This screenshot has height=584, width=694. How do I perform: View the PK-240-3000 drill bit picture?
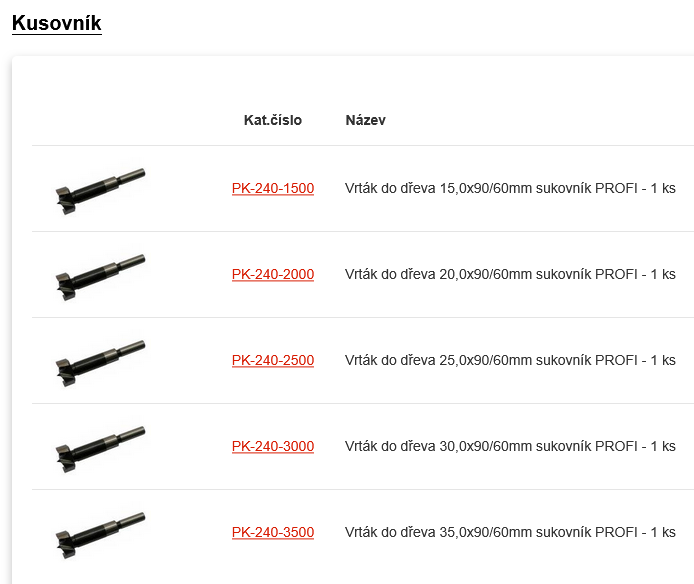point(101,447)
